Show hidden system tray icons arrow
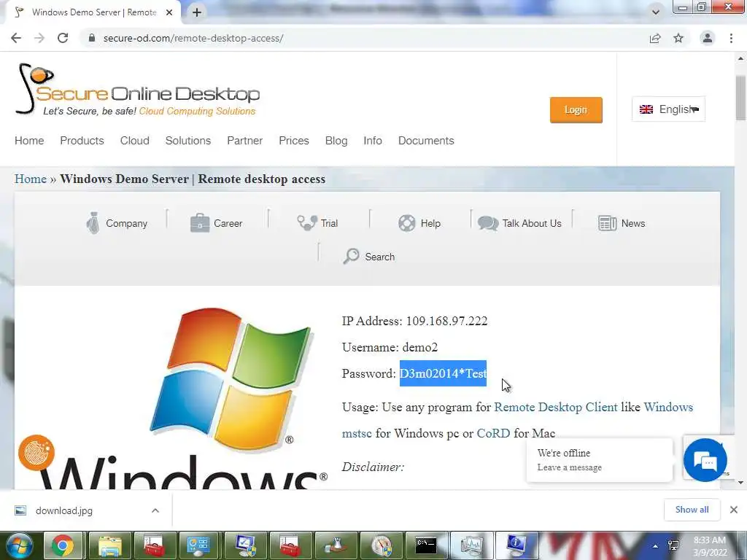Viewport: 747px width, 560px height. pyautogui.click(x=655, y=546)
